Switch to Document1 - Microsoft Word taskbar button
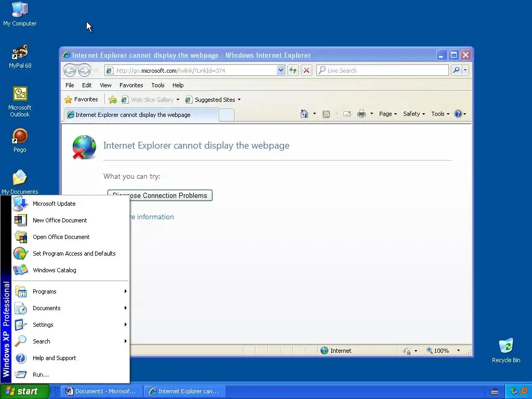The width and height of the screenshot is (532, 399). tap(101, 391)
